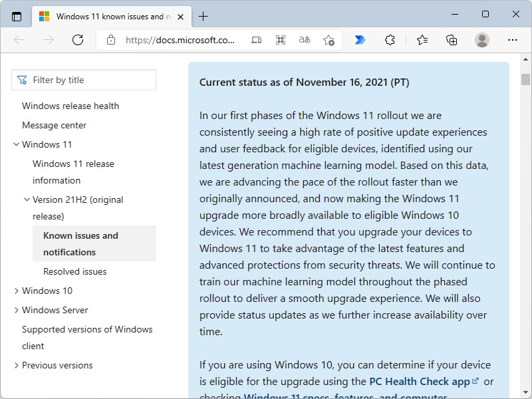
Task: Open the Settings and more menu
Action: click(x=513, y=40)
